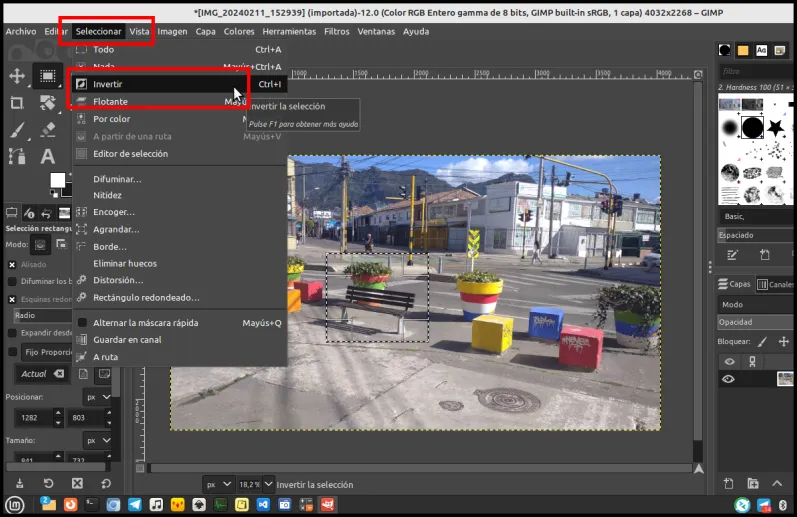797x517 pixels.
Task: Select the Paths tool
Action: pos(17,156)
